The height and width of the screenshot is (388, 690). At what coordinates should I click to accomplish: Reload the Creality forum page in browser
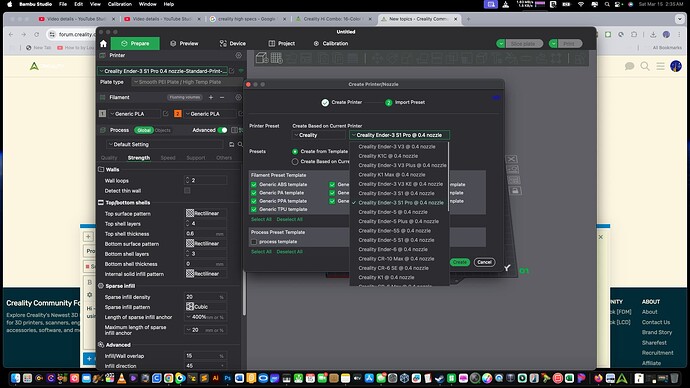pyautogui.click(x=37, y=34)
